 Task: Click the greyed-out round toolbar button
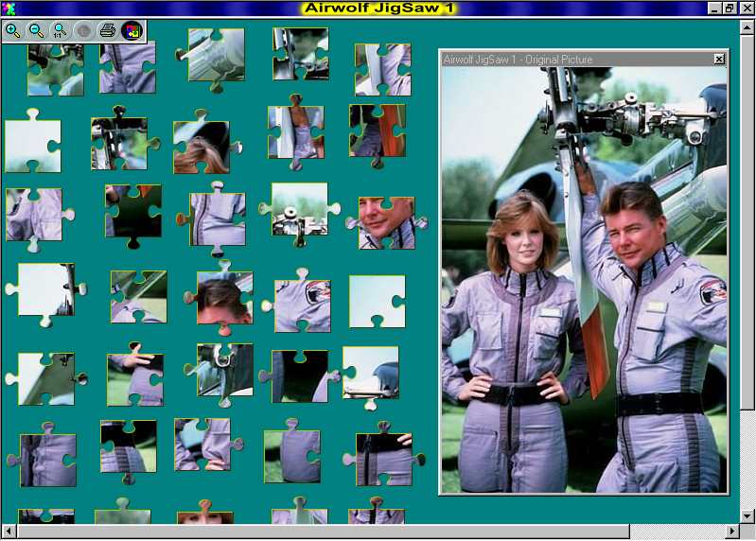point(83,31)
